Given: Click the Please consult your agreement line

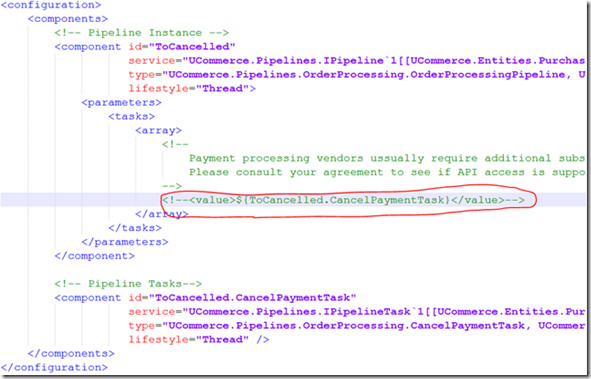Looking at the screenshot, I should [x=387, y=172].
